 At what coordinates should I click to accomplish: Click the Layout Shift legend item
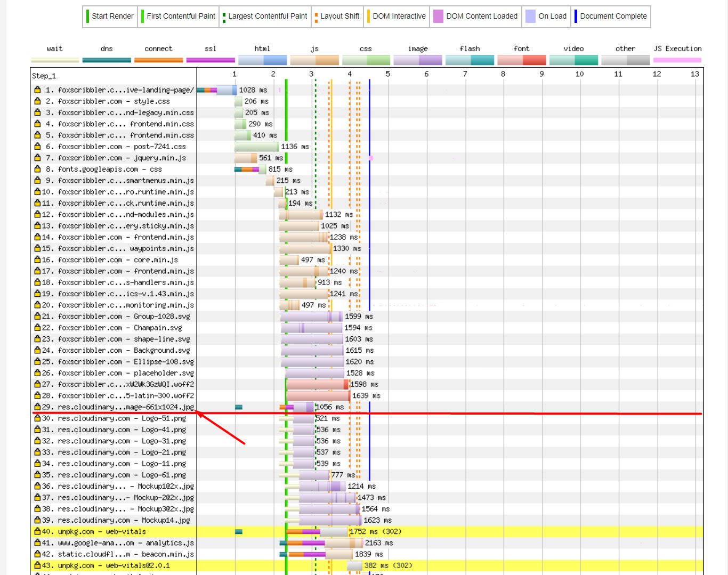[x=337, y=17]
